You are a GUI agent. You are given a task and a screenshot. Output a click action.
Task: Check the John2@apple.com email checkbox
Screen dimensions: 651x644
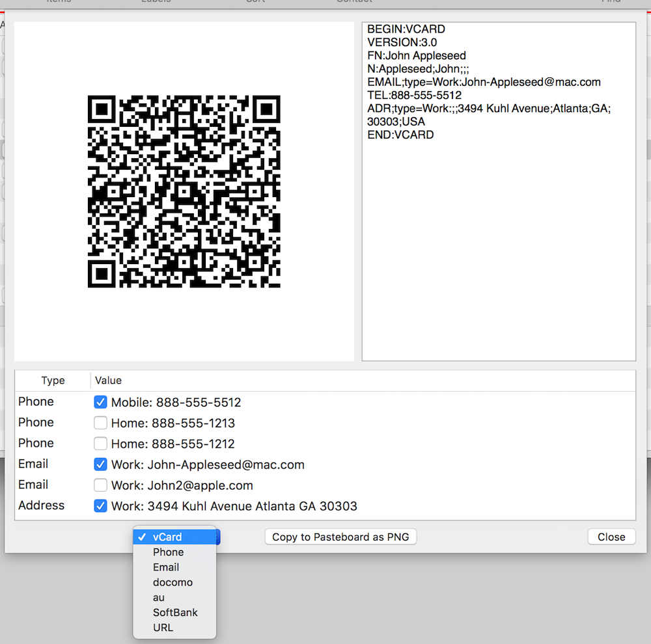point(100,485)
